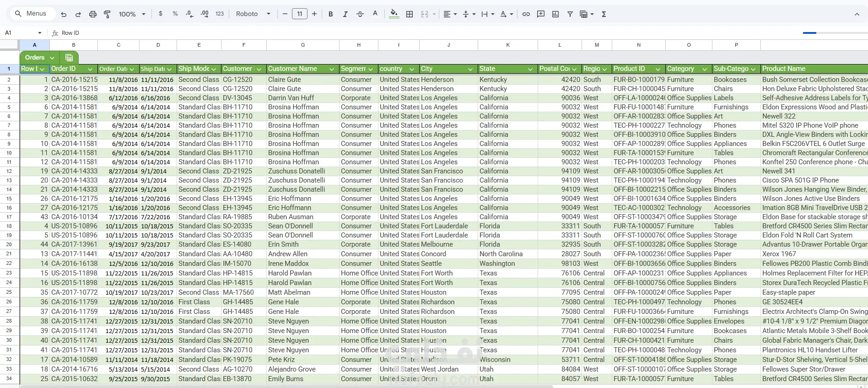Toggle strikethrough formatting
The image size is (868, 388).
pos(360,14)
